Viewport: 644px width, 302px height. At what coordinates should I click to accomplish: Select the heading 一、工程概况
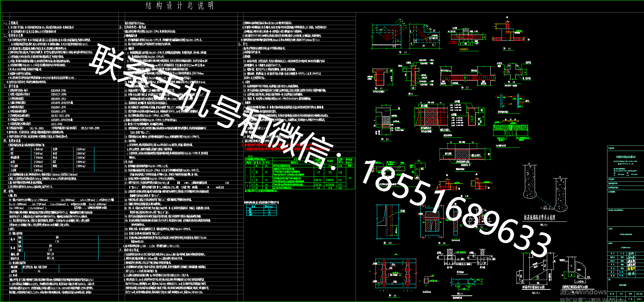click(11, 23)
